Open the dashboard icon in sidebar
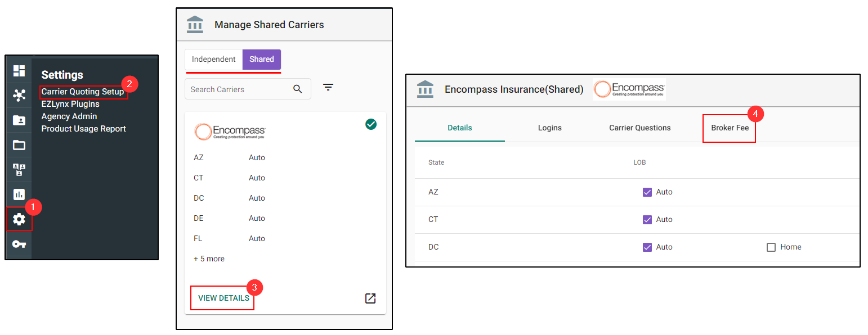Screen dimensions: 868x335 tap(19, 71)
